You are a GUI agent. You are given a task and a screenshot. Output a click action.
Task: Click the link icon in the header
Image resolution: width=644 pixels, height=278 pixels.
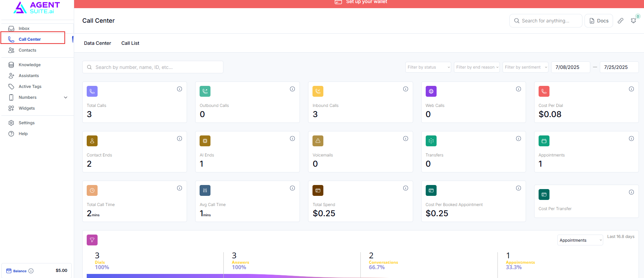coord(621,21)
